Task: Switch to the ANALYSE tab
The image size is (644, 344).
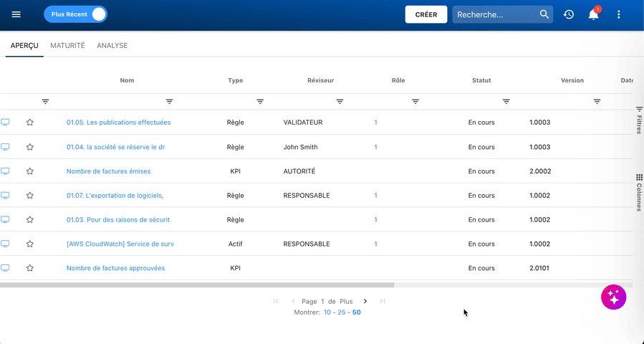Action: (112, 46)
